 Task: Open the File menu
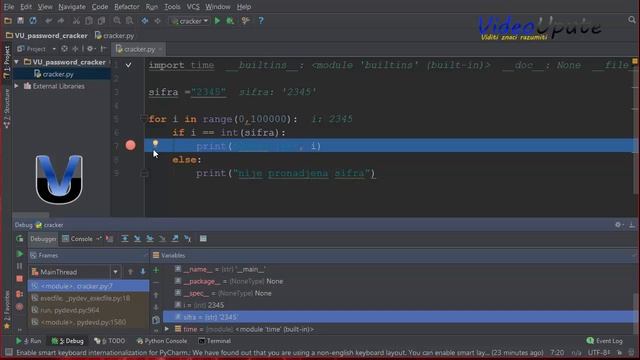9,7
